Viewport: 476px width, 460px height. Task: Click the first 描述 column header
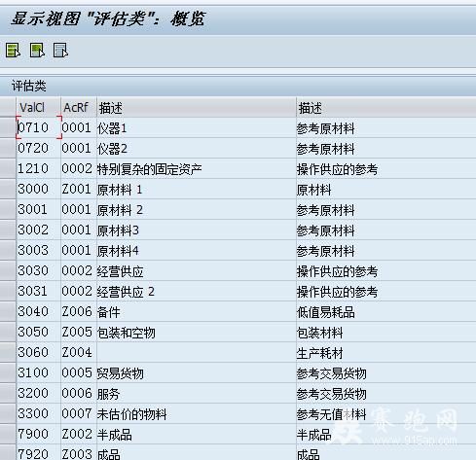(x=197, y=107)
